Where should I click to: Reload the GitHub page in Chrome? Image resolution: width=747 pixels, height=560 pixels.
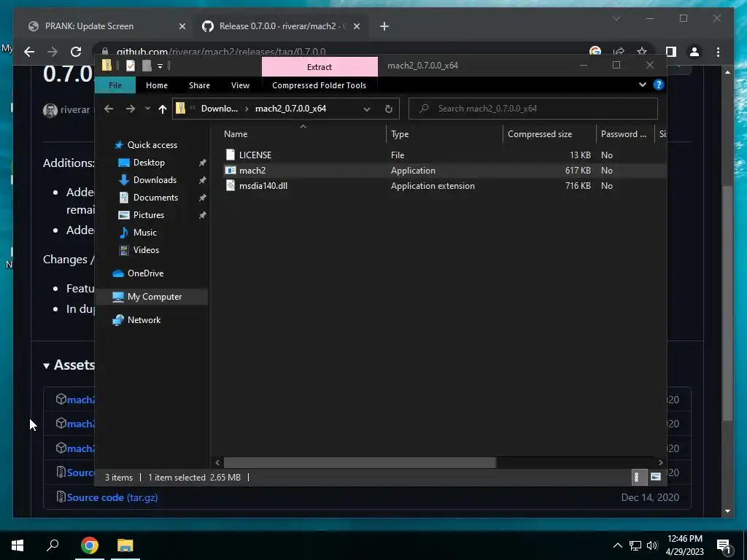(76, 52)
